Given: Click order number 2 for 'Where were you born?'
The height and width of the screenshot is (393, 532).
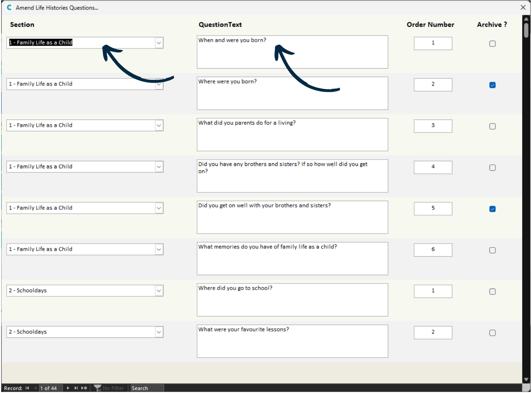Looking at the screenshot, I should 433,85.
